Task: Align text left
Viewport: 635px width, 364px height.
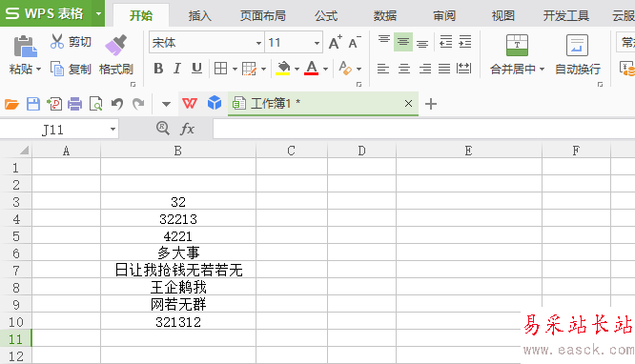Action: (383, 69)
